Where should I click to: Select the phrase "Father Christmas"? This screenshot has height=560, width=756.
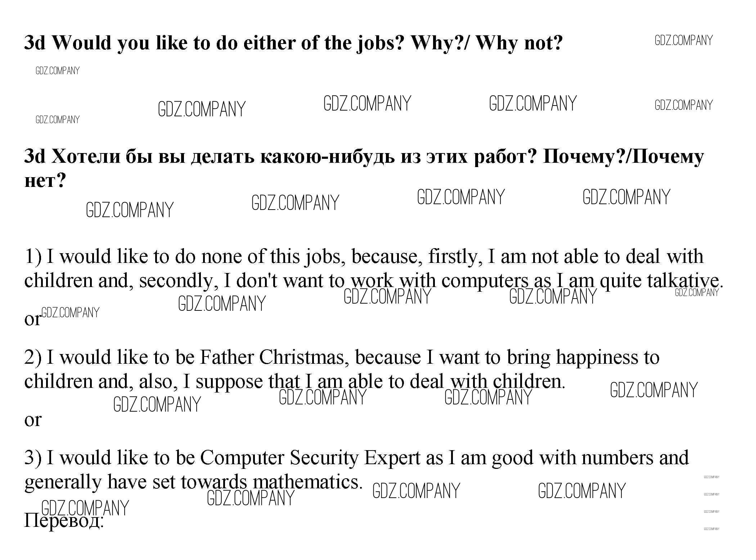click(x=274, y=357)
